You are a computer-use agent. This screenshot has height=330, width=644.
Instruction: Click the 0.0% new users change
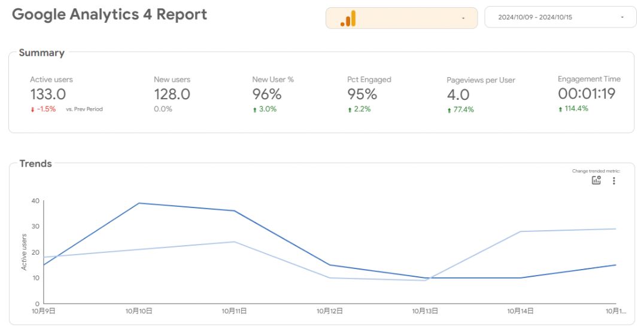[x=163, y=109]
